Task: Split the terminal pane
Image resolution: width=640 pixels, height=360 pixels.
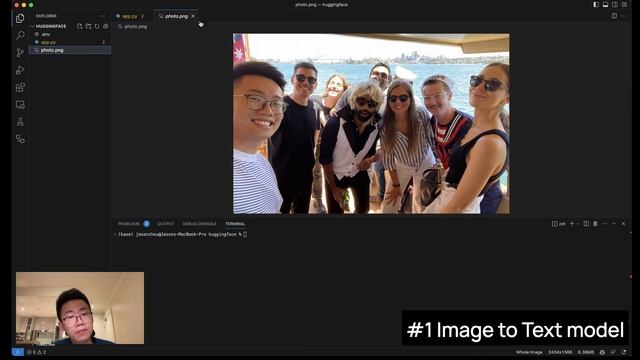Action: tap(586, 224)
